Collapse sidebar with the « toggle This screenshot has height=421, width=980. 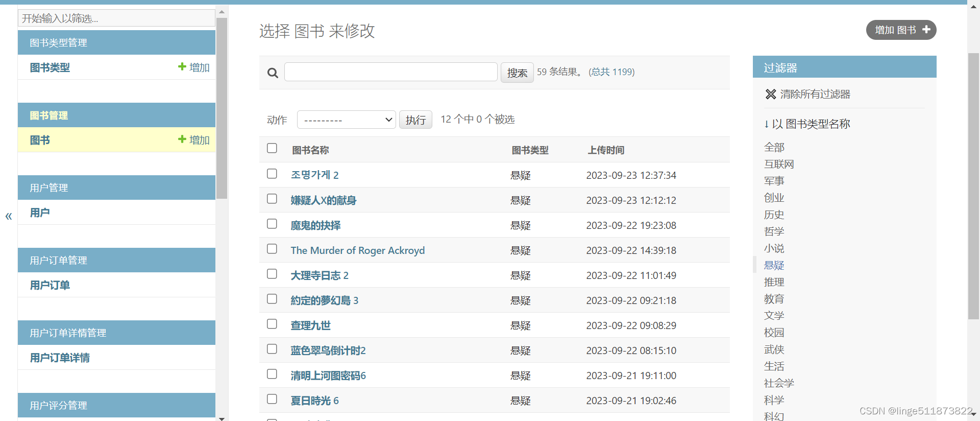(9, 216)
